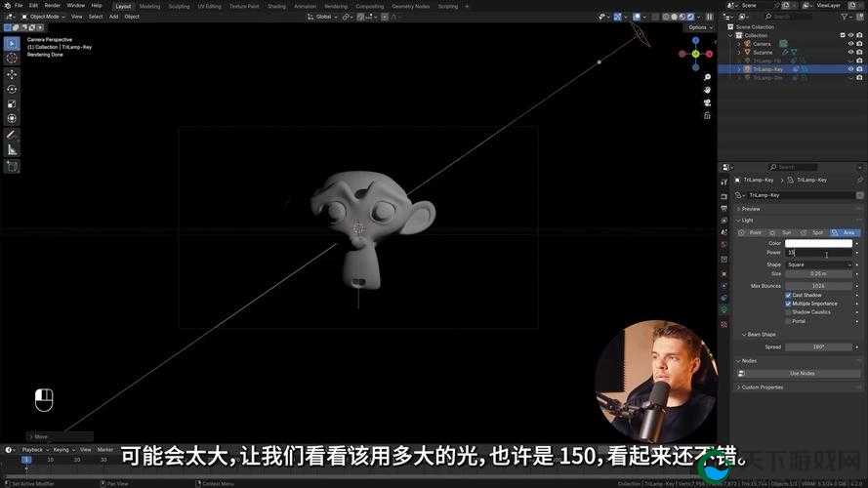Select the Move tool
This screenshot has width=868, height=488.
tap(12, 74)
